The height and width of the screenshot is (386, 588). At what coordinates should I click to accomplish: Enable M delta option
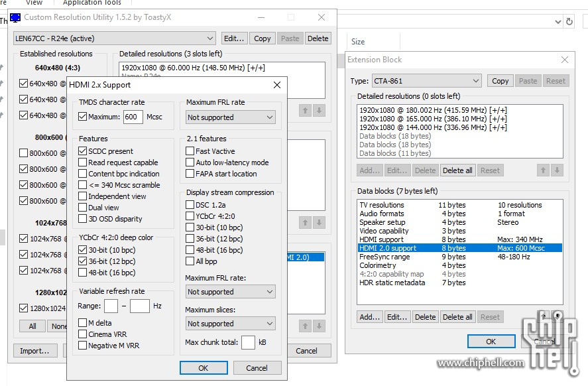[82, 322]
